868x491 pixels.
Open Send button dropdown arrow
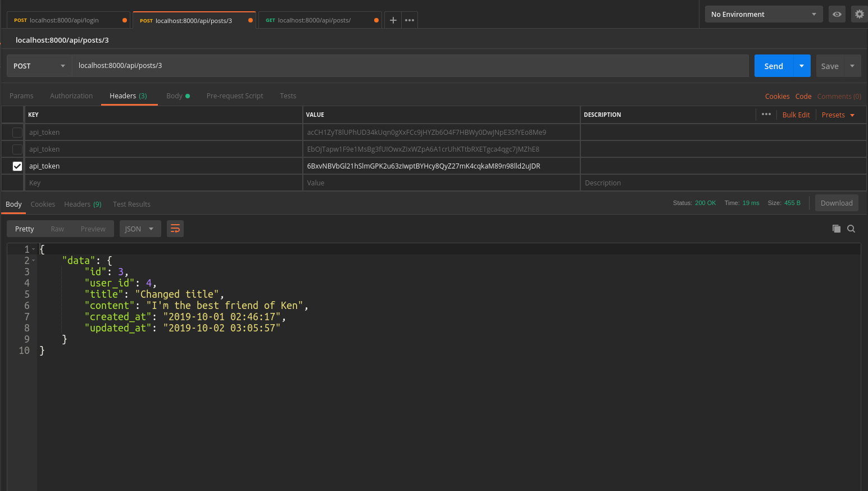pos(802,66)
